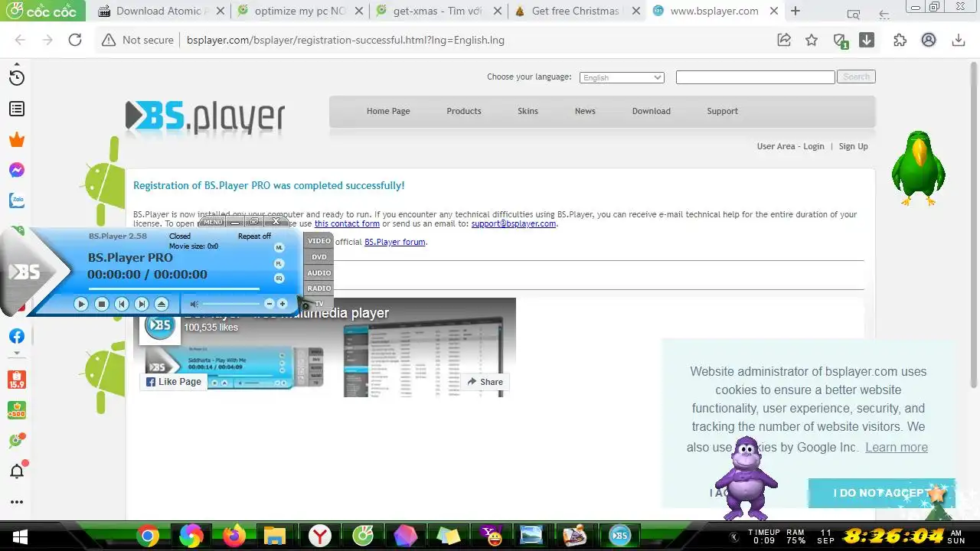
Task: Open Windows Start menu button
Action: coord(20,536)
